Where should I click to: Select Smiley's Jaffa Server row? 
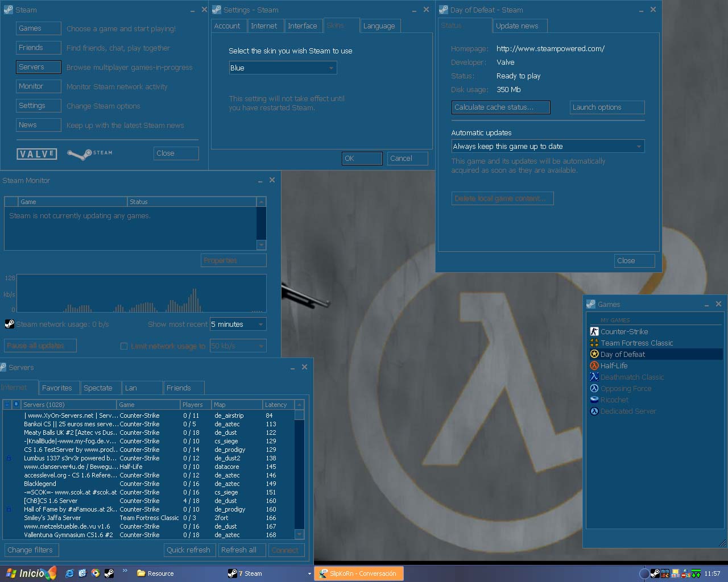click(x=148, y=518)
